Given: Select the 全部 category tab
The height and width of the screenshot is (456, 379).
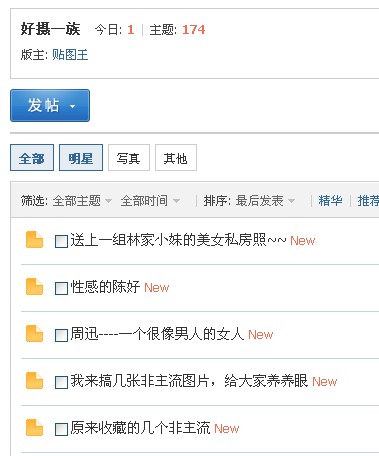Looking at the screenshot, I should click(x=32, y=158).
